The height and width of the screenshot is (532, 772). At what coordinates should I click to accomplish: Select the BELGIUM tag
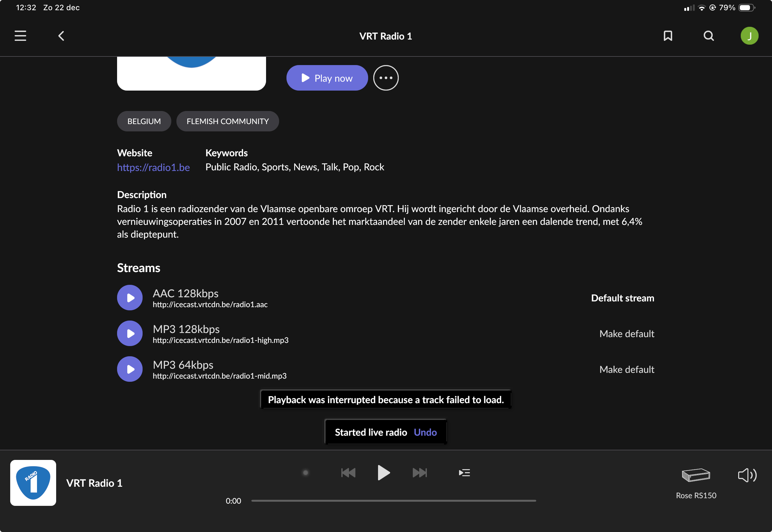144,121
